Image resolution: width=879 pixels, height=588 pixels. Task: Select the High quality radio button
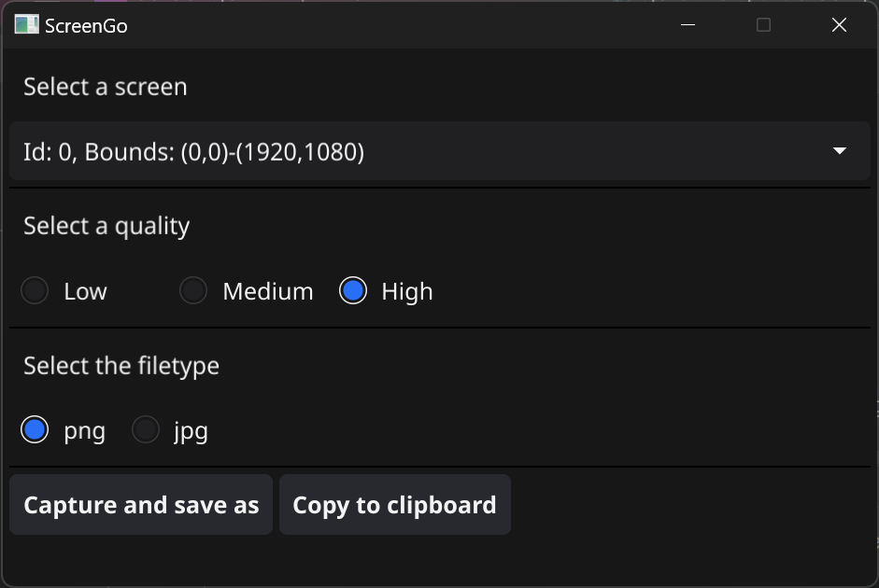[353, 291]
